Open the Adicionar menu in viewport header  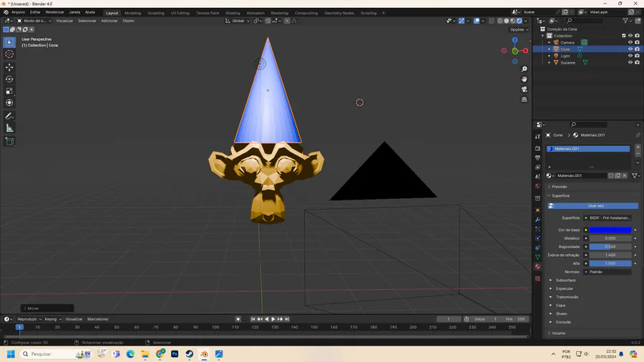(x=109, y=21)
